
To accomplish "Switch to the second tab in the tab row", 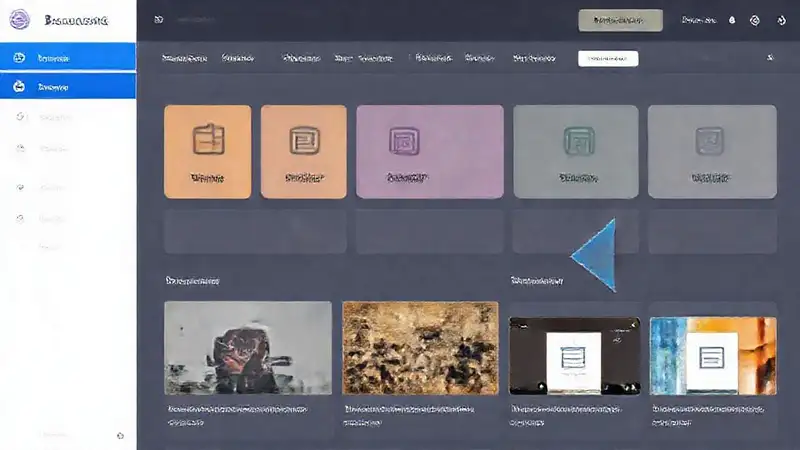I will click(238, 58).
